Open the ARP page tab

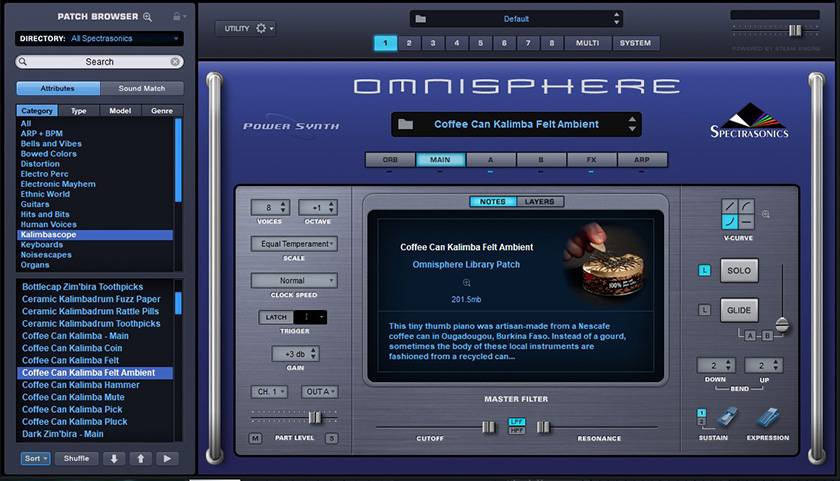click(642, 160)
